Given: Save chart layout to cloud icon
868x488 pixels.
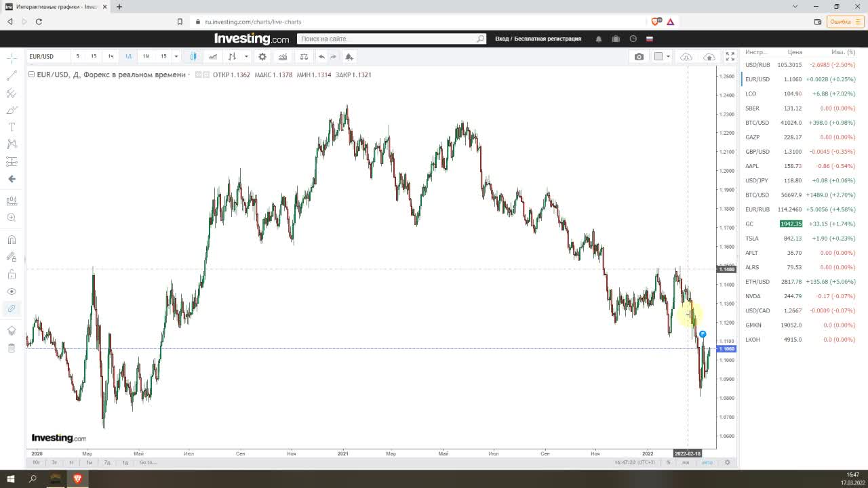Looking at the screenshot, I should click(x=709, y=56).
